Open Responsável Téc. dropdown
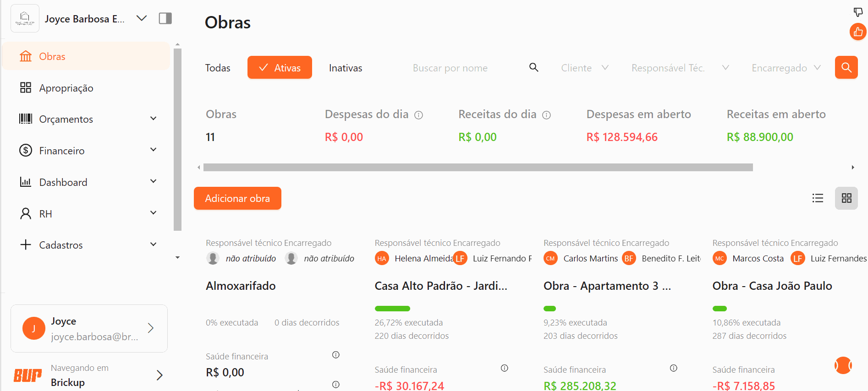Viewport: 868px width, 391px height. pos(680,68)
